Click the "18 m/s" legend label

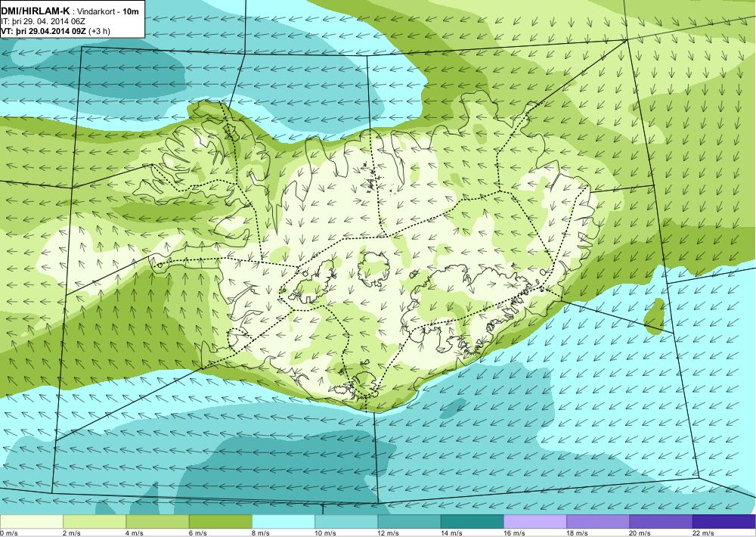pyautogui.click(x=577, y=533)
